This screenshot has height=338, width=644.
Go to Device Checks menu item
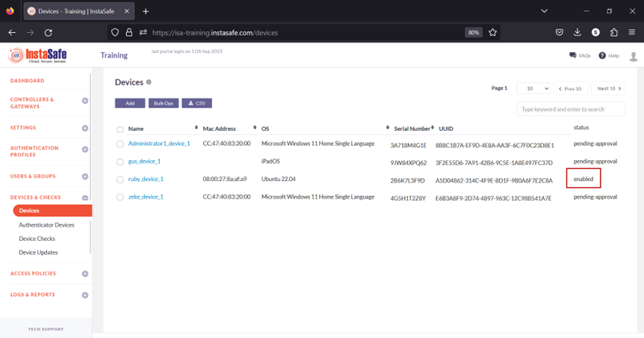click(38, 239)
